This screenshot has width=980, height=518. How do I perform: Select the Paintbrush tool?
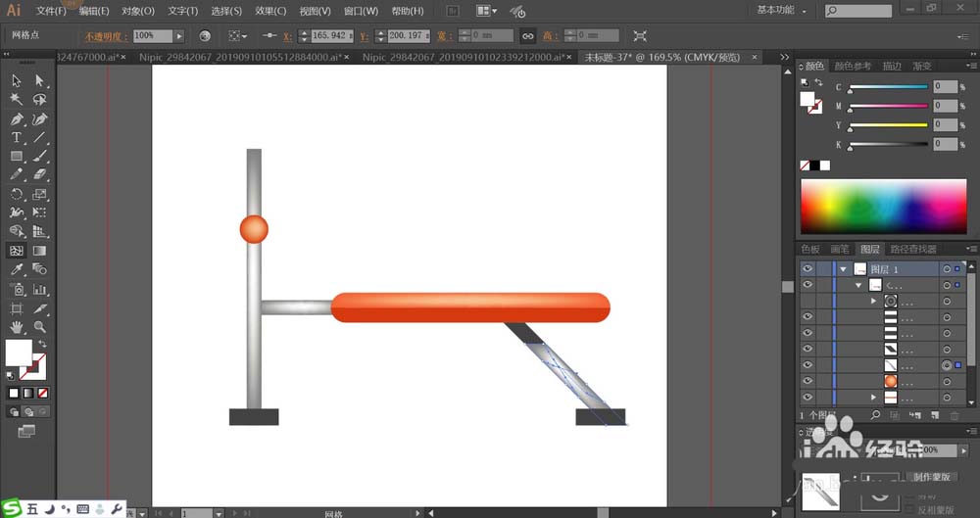(x=40, y=157)
